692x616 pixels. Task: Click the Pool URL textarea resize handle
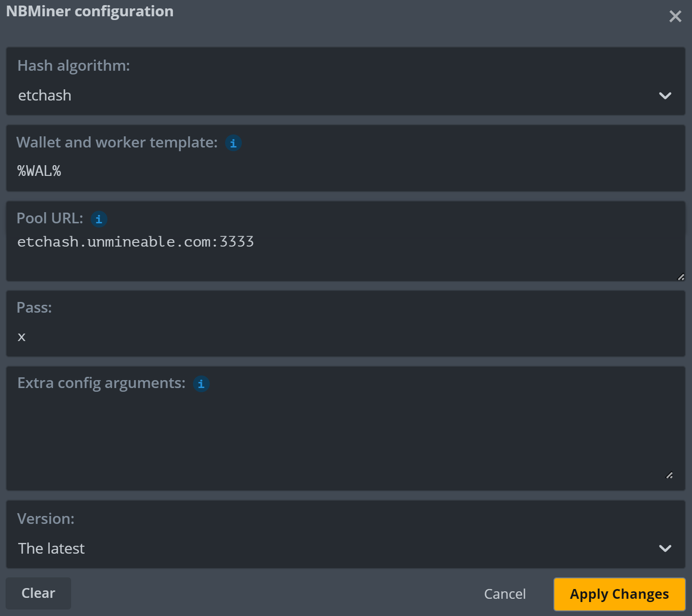pos(680,277)
